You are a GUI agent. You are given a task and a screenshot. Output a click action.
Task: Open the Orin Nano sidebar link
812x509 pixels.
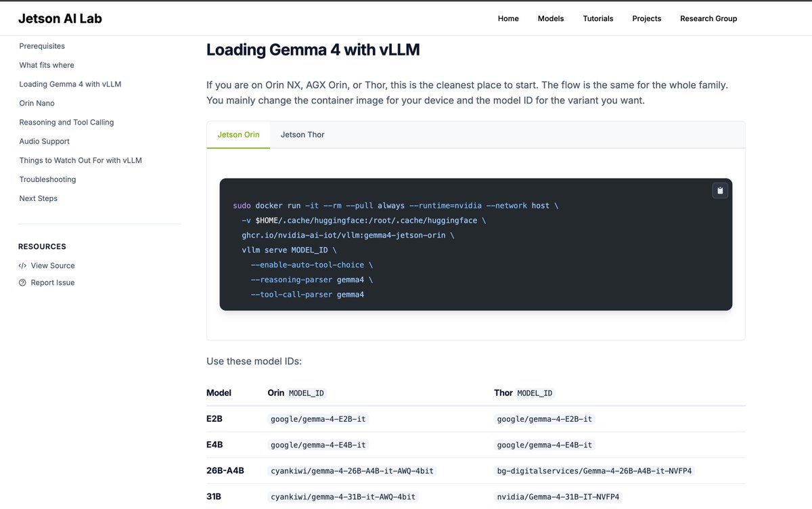[37, 103]
